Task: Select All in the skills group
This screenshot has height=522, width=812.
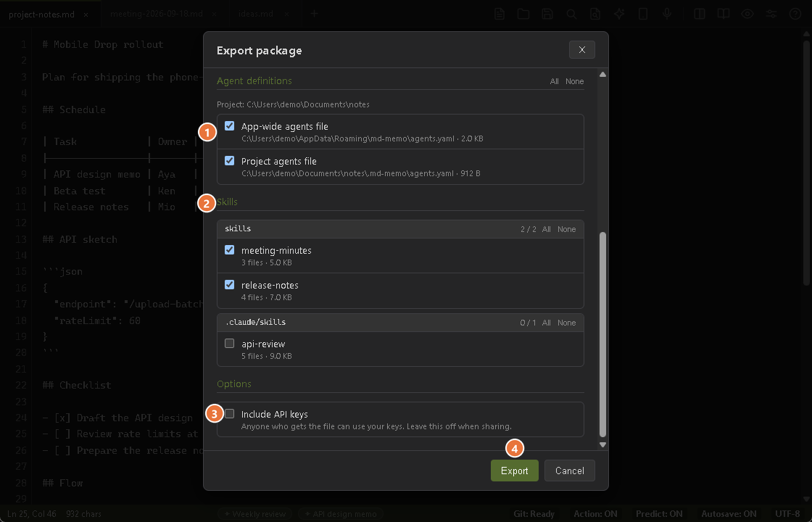Action: click(x=547, y=229)
